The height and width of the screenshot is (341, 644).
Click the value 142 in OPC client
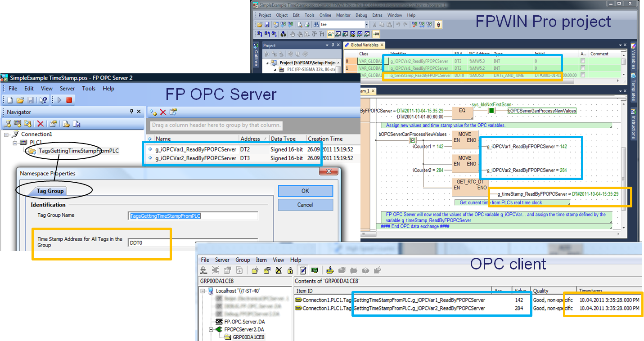pos(518,300)
